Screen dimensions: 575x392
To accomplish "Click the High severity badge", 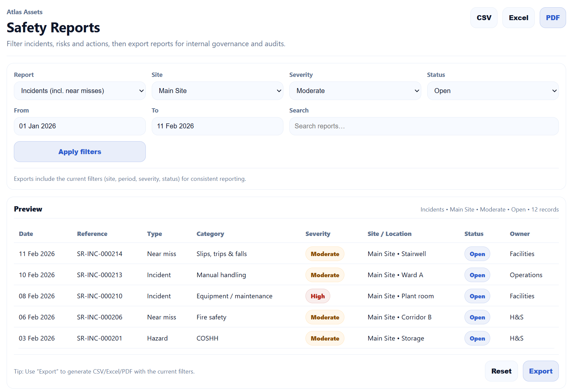I will pyautogui.click(x=317, y=296).
